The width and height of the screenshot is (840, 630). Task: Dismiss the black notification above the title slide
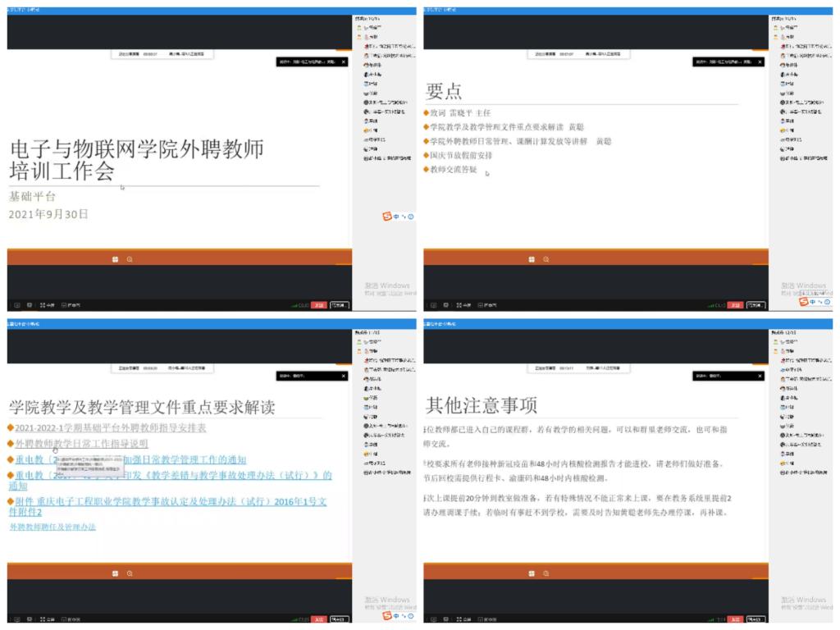(344, 62)
